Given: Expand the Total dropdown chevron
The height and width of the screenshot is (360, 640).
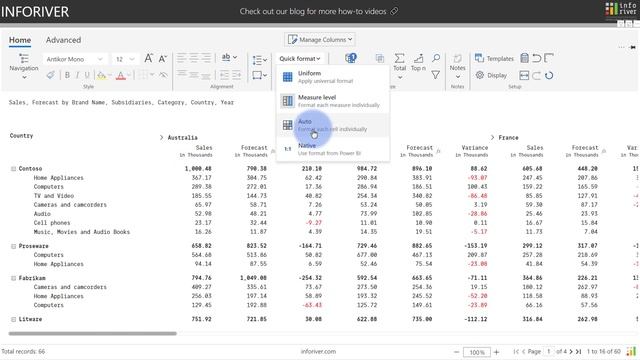Looking at the screenshot, I should 400,77.
